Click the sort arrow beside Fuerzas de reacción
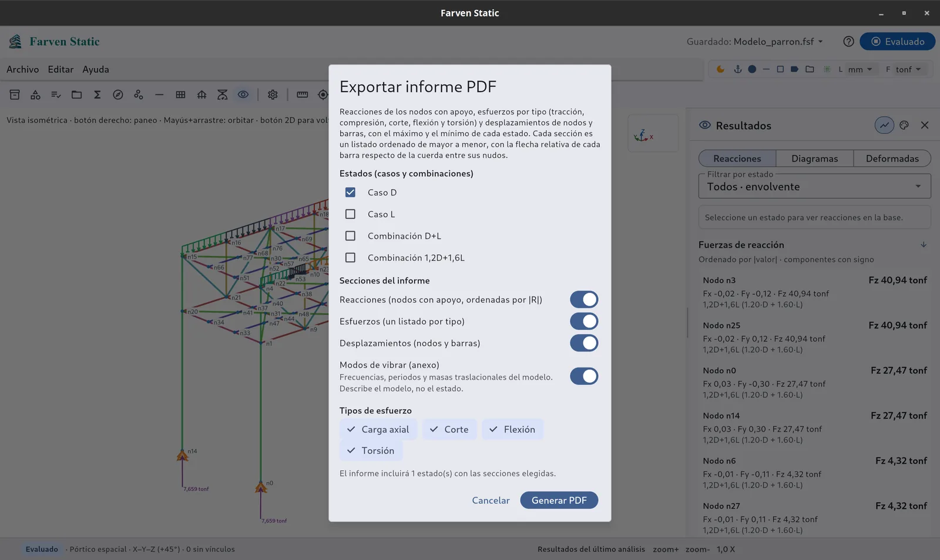Screen dimensions: 940x560 tap(924, 245)
